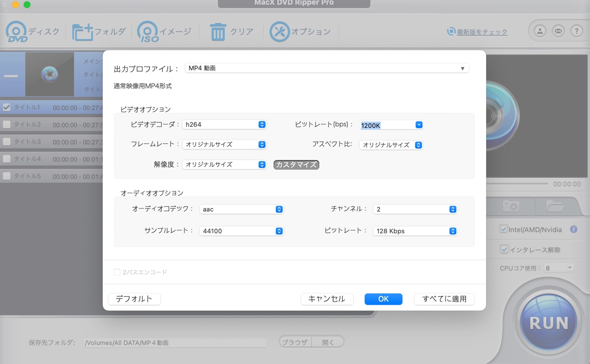Open the チャンネル dropdown
Image resolution: width=590 pixels, height=364 pixels.
coord(415,209)
